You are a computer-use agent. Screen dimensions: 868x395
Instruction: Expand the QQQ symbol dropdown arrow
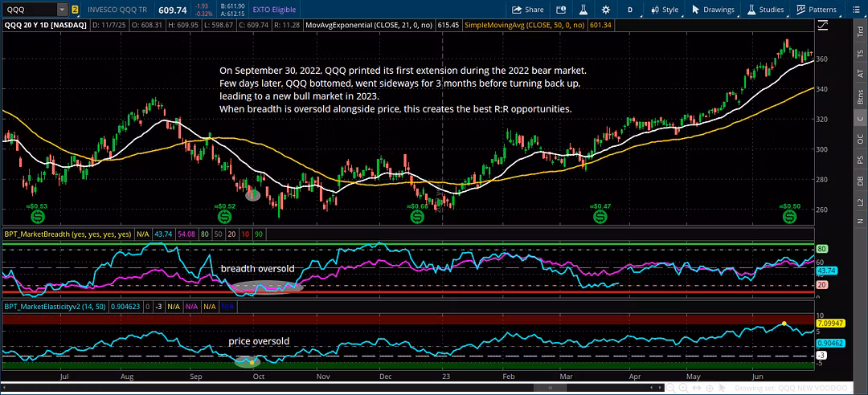[x=62, y=10]
